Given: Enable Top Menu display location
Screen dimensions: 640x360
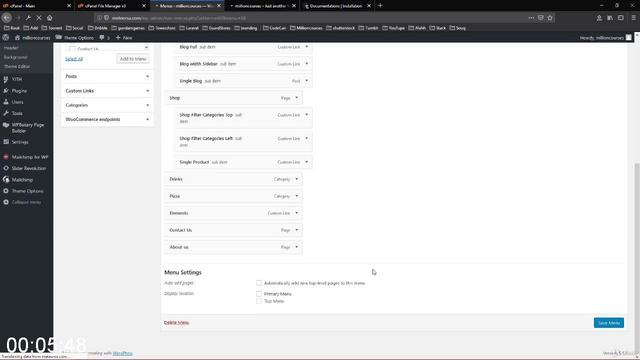Looking at the screenshot, I should tap(259, 301).
